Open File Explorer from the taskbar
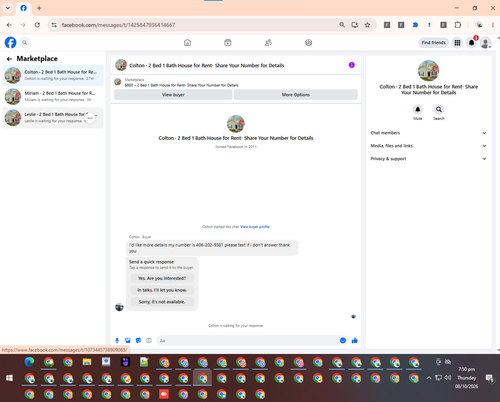 (x=87, y=362)
